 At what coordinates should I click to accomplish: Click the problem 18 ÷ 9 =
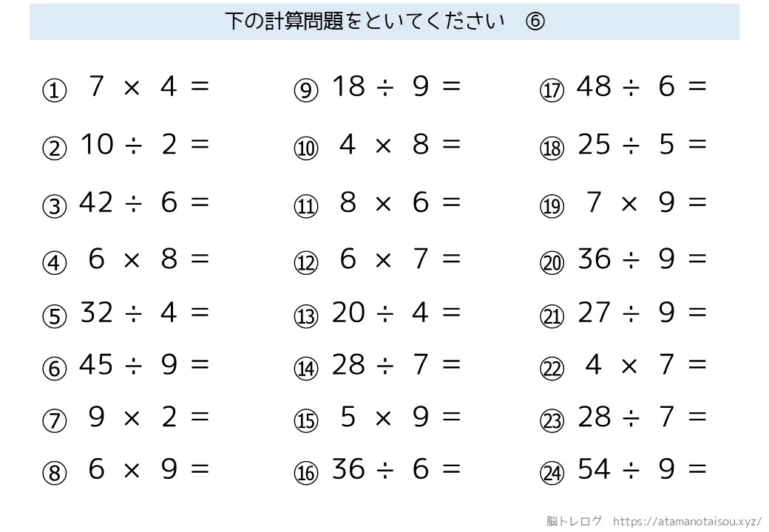click(396, 87)
